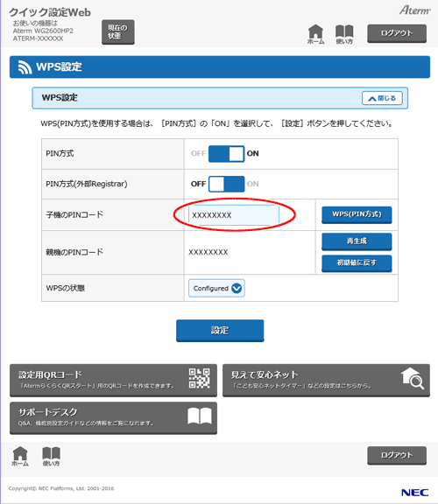Click the WPSの状態 row label
Viewport: 438px width, 504px height.
(x=66, y=289)
